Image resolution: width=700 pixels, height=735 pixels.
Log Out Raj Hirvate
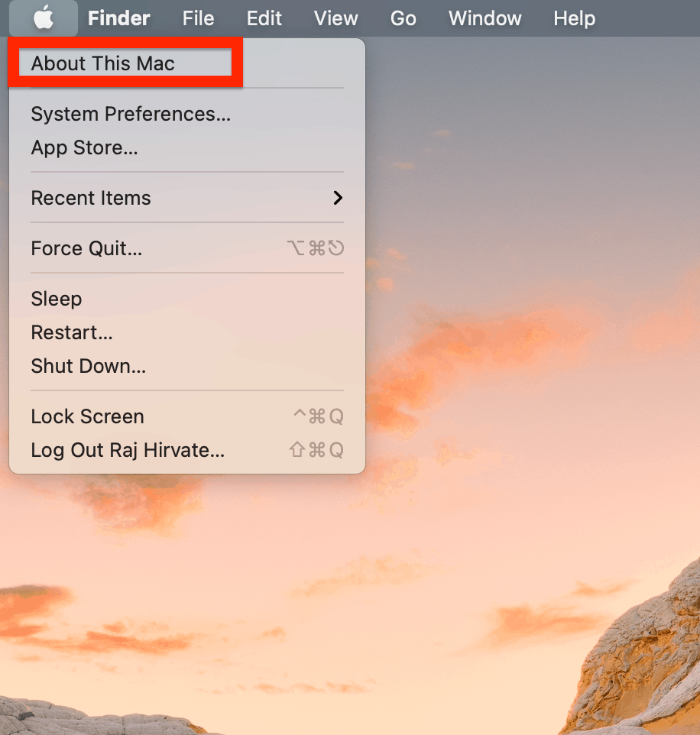tap(128, 450)
